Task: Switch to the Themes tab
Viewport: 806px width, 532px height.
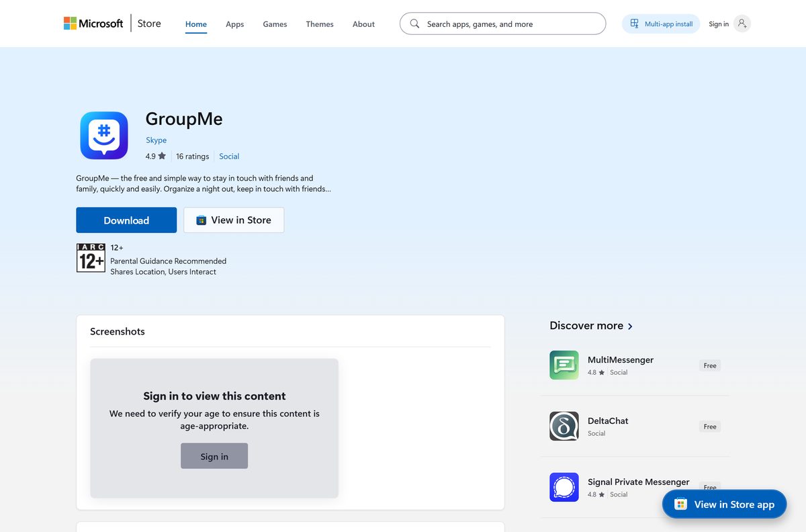Action: pos(320,24)
